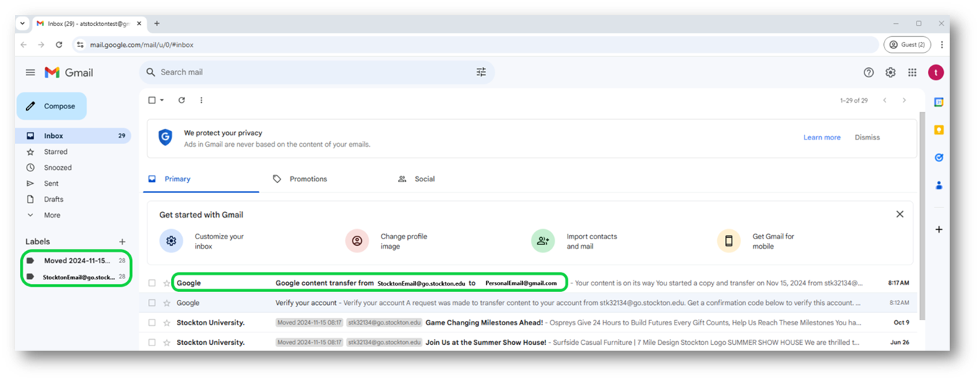The width and height of the screenshot is (980, 381).
Task: Open the More options three-dot menu above inbox
Action: tap(201, 100)
